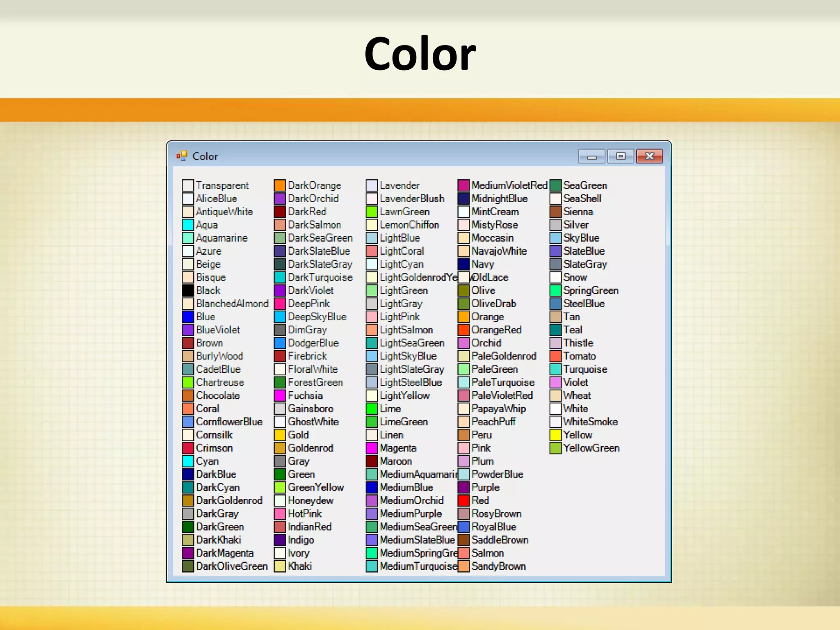Close the Color window
Screen dimensions: 840x630
click(x=649, y=156)
